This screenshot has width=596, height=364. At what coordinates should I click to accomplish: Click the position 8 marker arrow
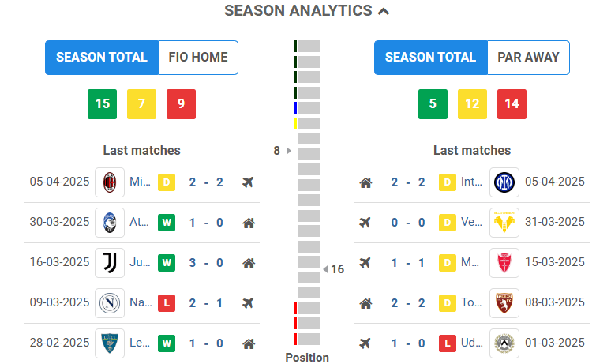tap(288, 151)
